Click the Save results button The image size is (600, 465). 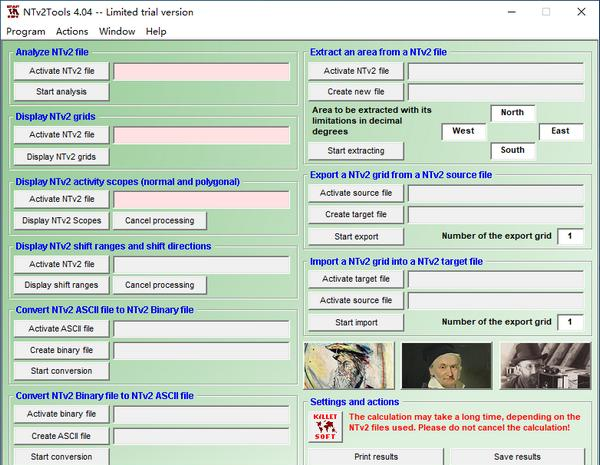[x=517, y=457]
